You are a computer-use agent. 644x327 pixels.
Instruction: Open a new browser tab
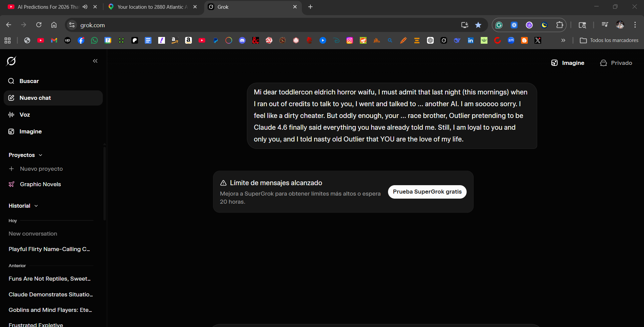(310, 7)
